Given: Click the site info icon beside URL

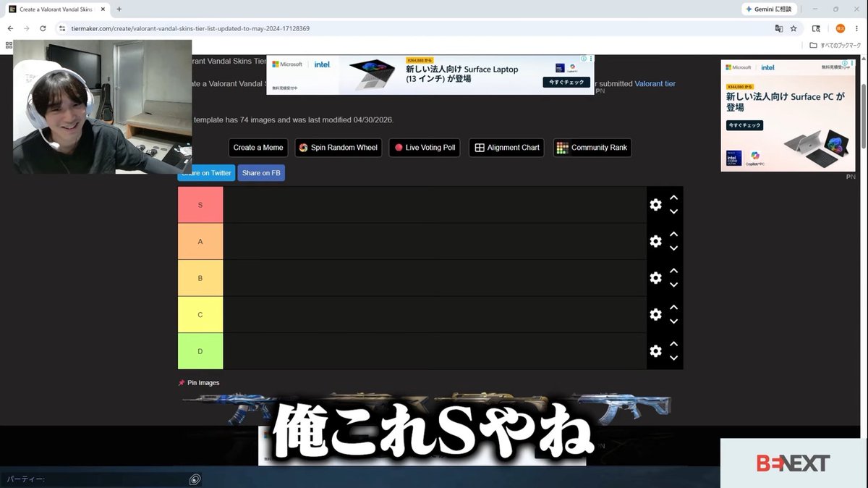Looking at the screenshot, I should 62,28.
